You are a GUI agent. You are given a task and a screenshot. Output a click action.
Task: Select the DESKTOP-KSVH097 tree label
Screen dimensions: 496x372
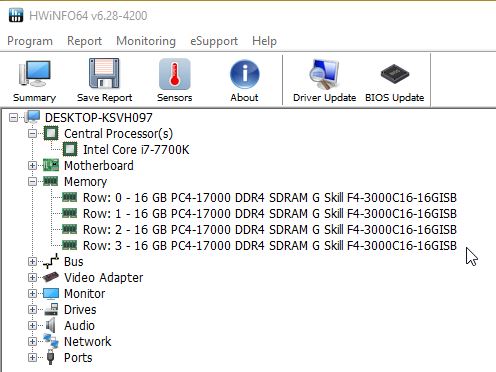click(99, 118)
